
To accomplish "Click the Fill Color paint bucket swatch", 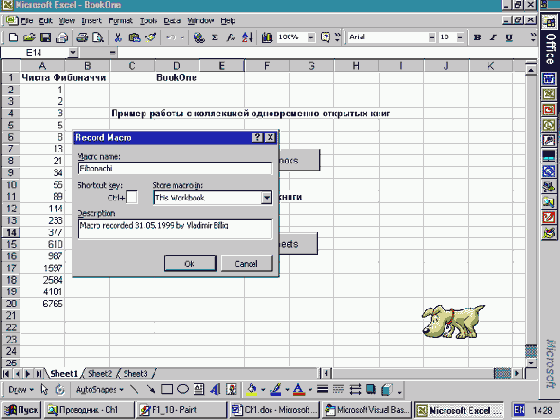I will pos(252,390).
